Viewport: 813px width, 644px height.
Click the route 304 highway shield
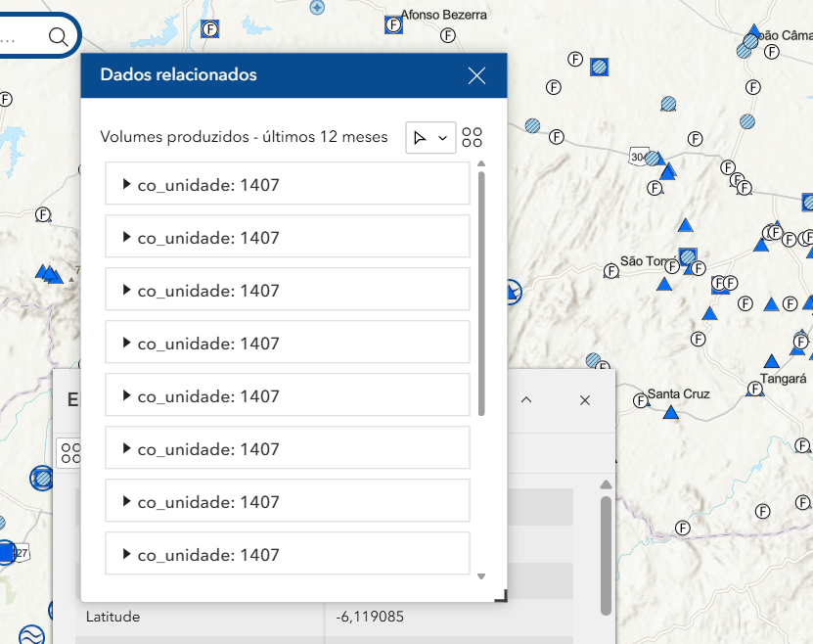click(x=639, y=157)
